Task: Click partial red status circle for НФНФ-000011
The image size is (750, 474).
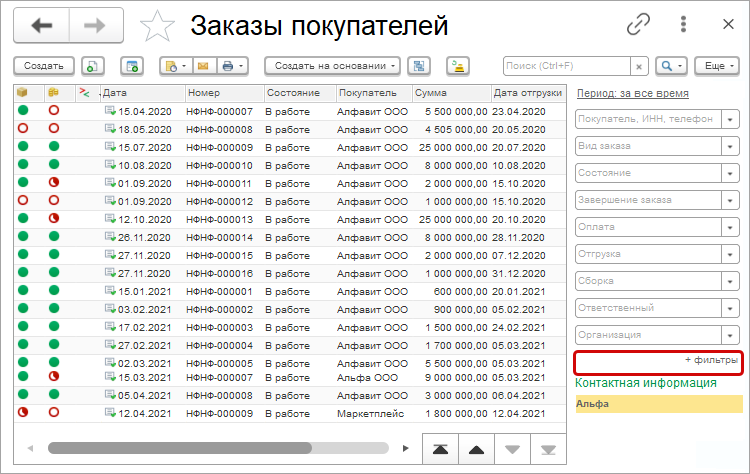Action: [54, 182]
